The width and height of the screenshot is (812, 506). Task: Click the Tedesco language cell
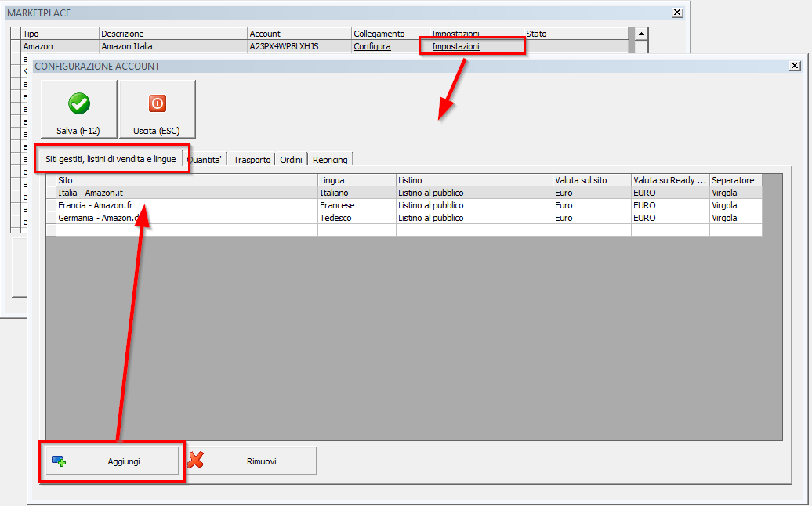(357, 218)
